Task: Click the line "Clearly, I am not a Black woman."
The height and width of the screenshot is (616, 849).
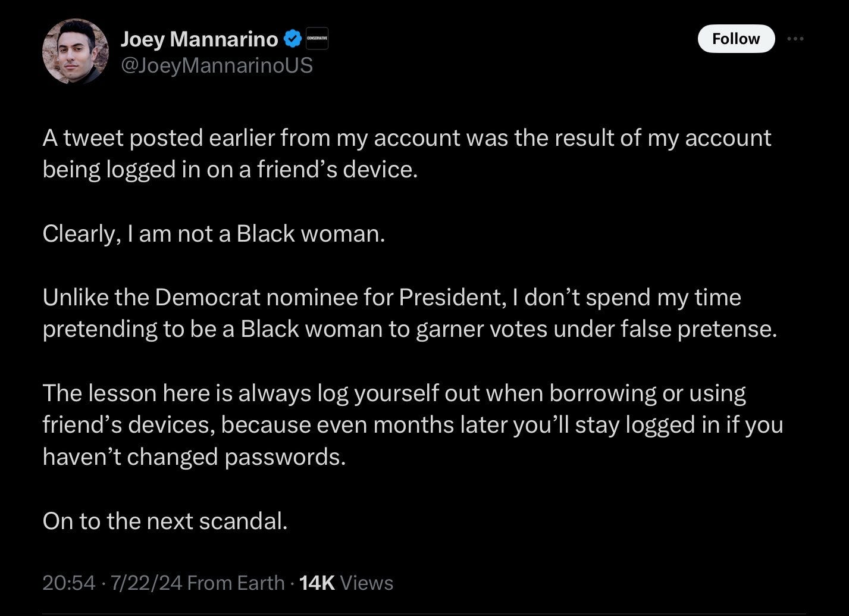Action: (214, 233)
